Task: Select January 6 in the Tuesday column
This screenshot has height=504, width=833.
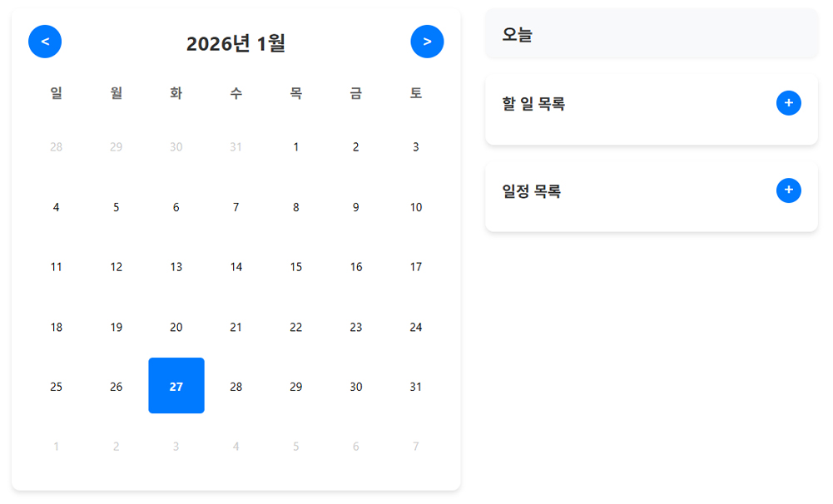Action: coord(176,207)
